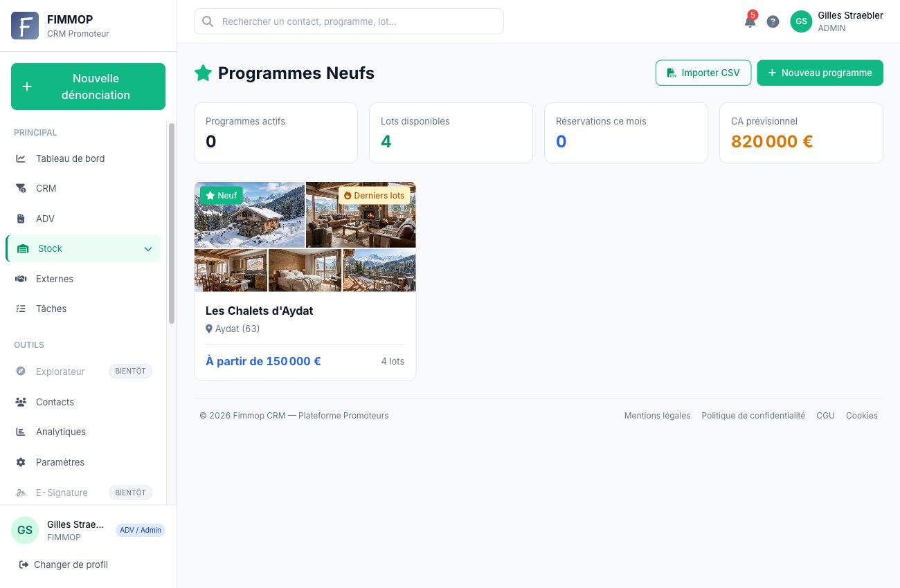Open Politique de confidentialité link

click(x=753, y=416)
